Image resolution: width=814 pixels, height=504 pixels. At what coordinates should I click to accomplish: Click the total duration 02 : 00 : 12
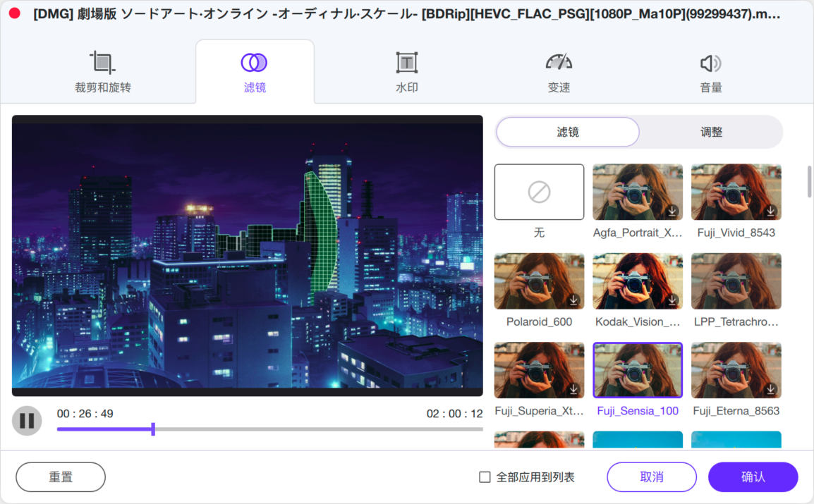tap(454, 414)
